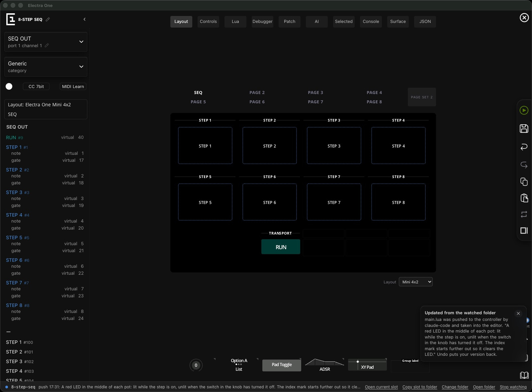The height and width of the screenshot is (392, 532).
Task: Click the swap arrows icon in right toolbar
Action: click(524, 214)
